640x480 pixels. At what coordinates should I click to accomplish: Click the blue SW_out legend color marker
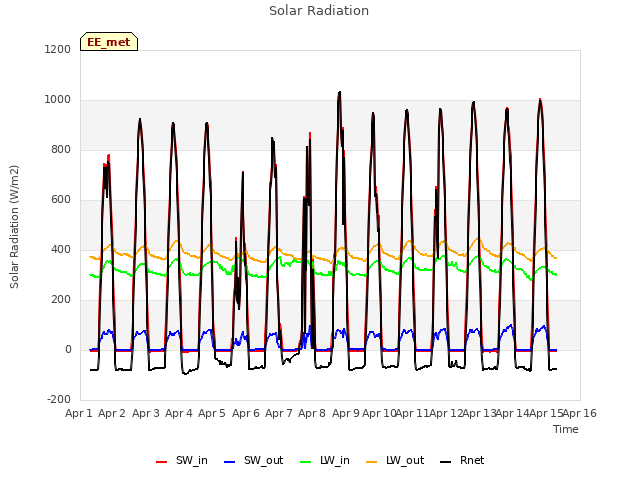(230, 462)
